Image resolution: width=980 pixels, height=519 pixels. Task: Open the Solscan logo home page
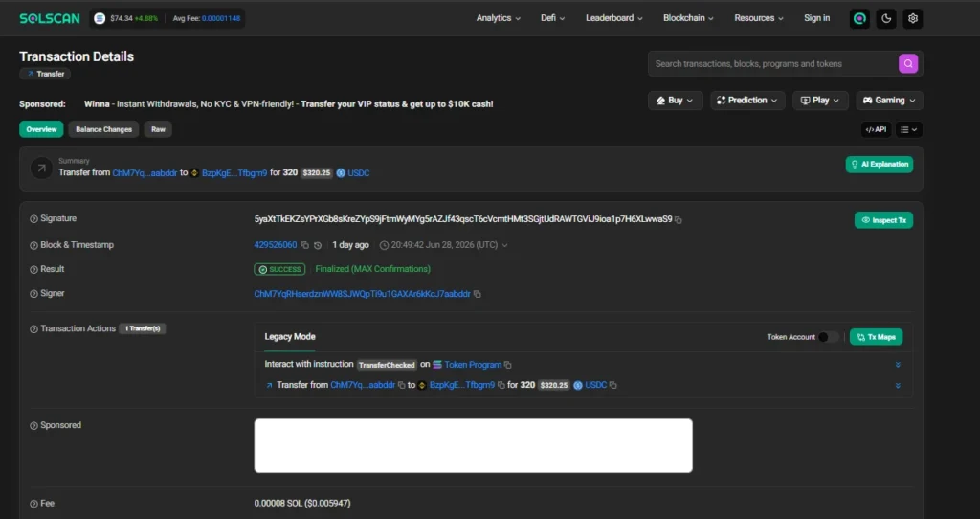tap(50, 18)
